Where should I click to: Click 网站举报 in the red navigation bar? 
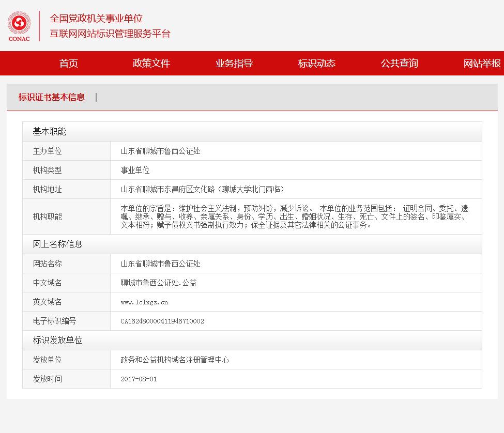point(482,63)
